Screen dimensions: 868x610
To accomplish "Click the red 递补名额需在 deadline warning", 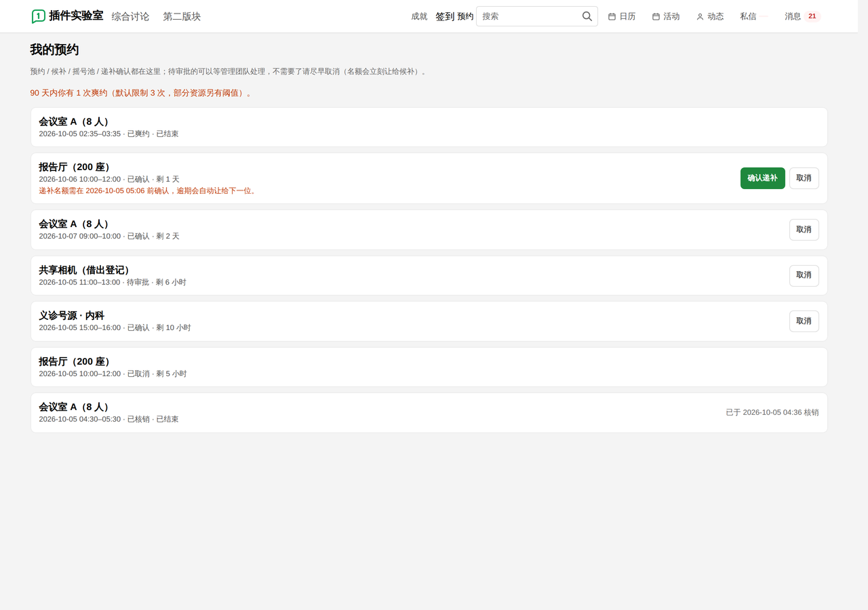I will click(147, 190).
